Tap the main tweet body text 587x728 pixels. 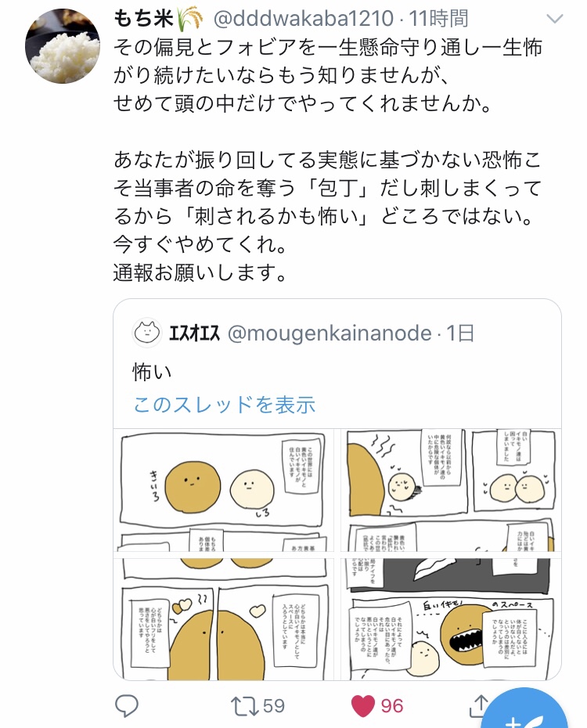pos(328,160)
